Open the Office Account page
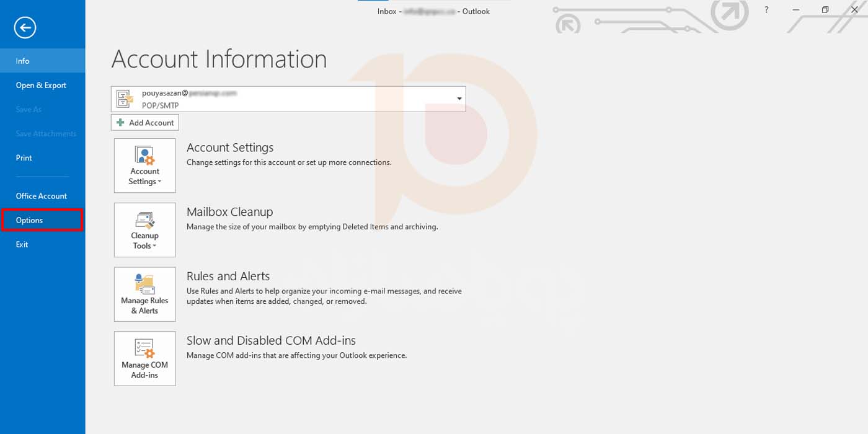 (42, 196)
